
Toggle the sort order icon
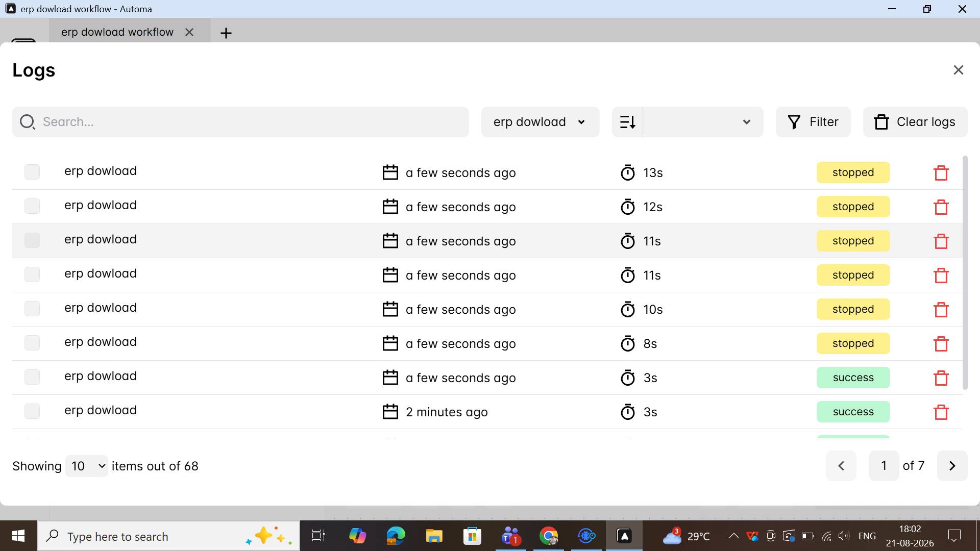627,122
